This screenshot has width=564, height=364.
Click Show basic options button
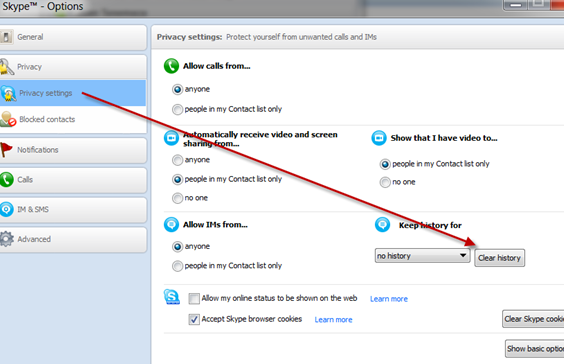click(x=535, y=349)
